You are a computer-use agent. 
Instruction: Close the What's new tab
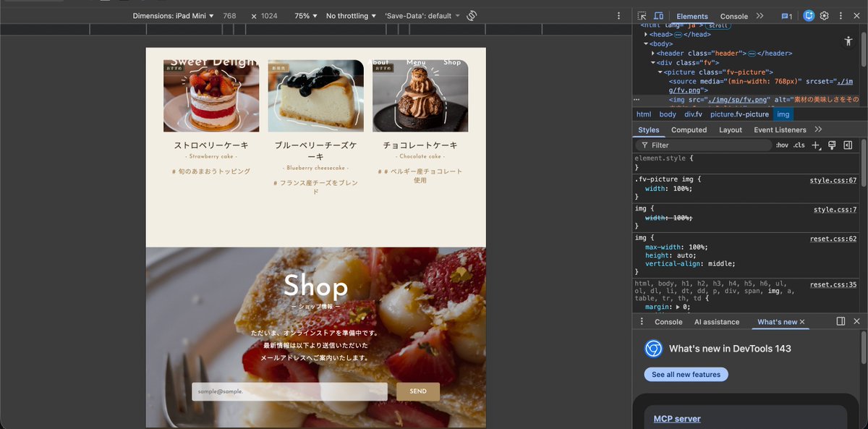click(802, 322)
